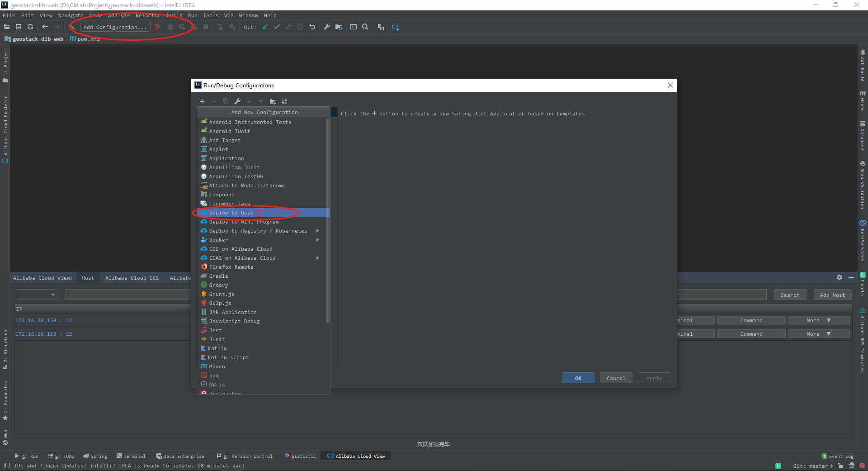The width and height of the screenshot is (868, 471).
Task: Toggle the Database tool window
Action: 863,135
